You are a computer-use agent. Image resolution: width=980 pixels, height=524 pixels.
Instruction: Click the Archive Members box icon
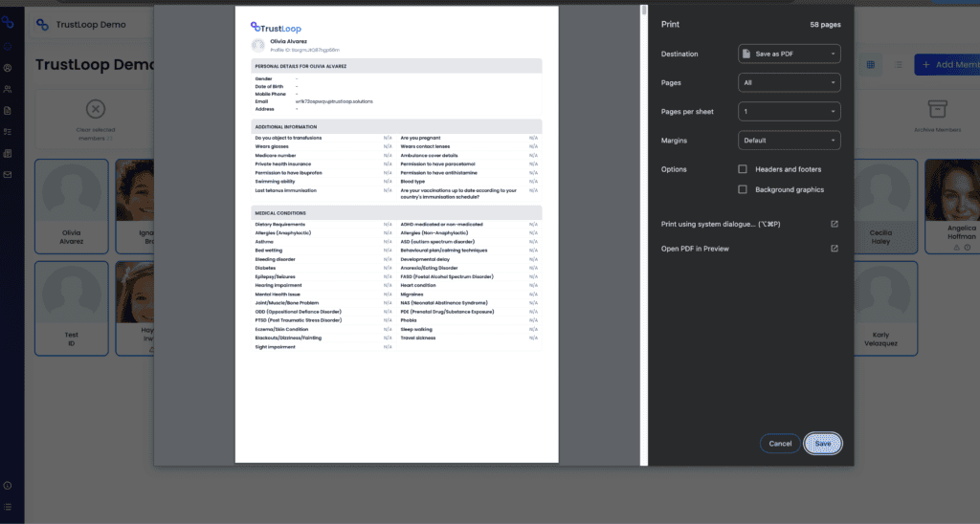click(937, 109)
